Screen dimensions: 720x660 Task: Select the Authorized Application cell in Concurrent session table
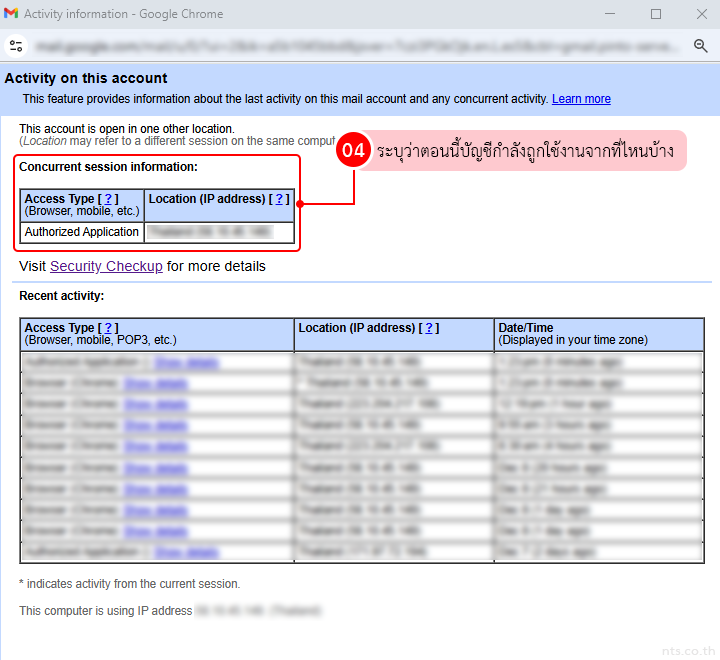(x=82, y=232)
